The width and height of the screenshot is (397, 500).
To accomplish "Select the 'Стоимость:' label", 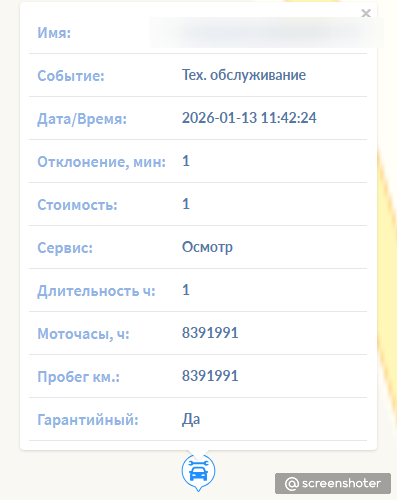I will pos(77,205).
